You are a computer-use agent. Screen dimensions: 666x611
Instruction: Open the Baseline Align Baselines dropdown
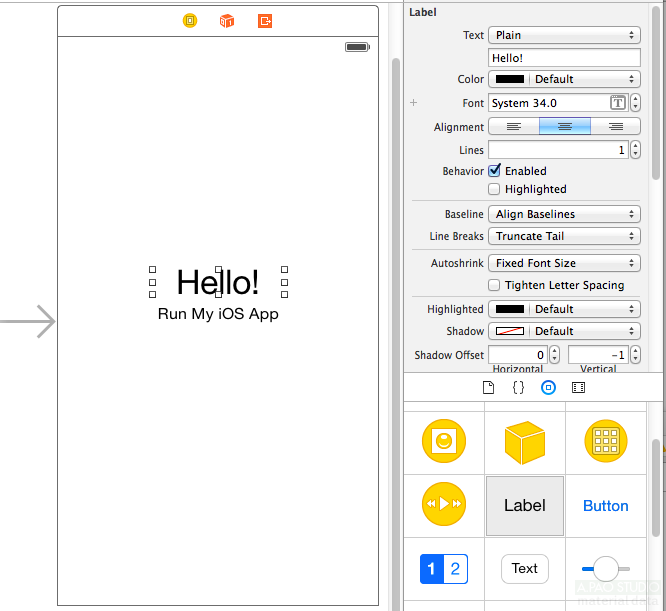(x=564, y=214)
